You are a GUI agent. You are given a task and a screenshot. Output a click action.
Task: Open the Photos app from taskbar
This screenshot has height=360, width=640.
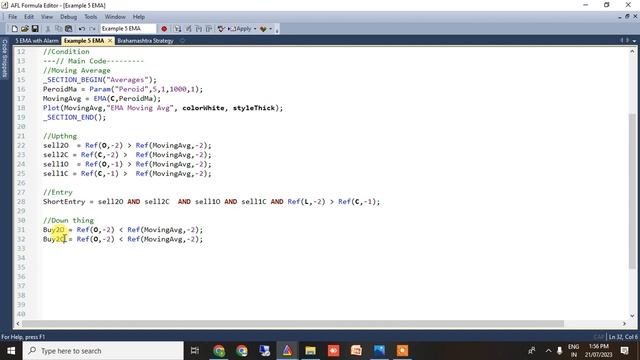tap(379, 351)
